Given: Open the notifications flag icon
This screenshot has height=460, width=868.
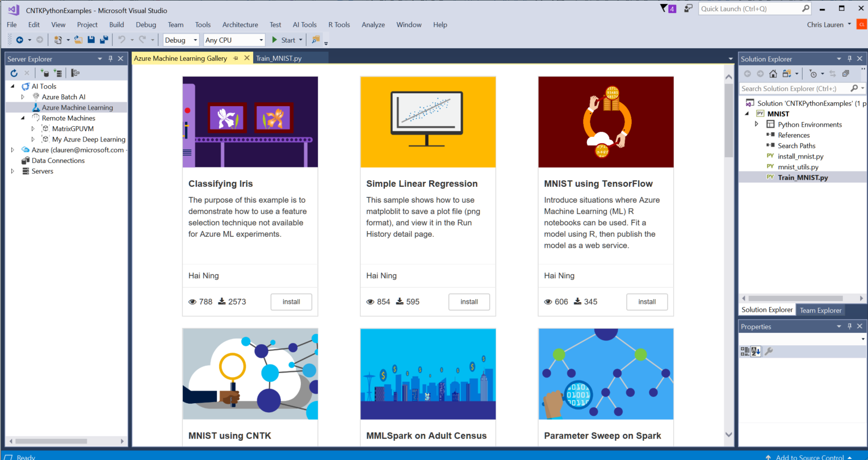Looking at the screenshot, I should pos(664,9).
